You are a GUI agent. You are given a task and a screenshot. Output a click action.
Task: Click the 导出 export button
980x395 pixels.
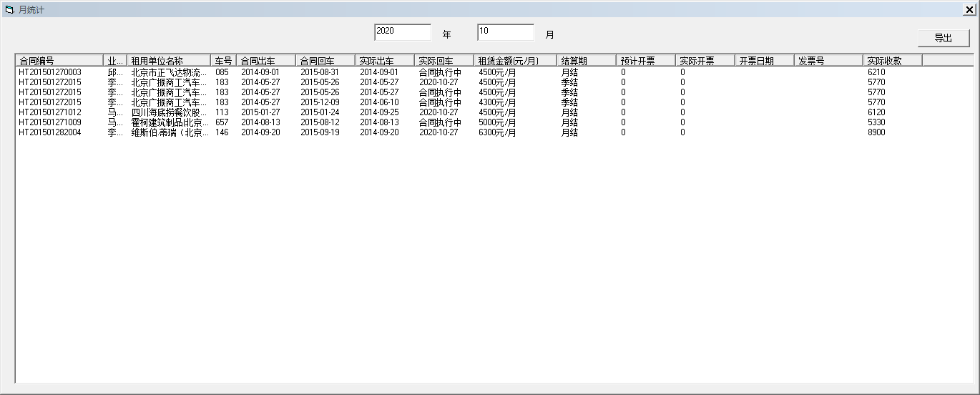[x=944, y=39]
